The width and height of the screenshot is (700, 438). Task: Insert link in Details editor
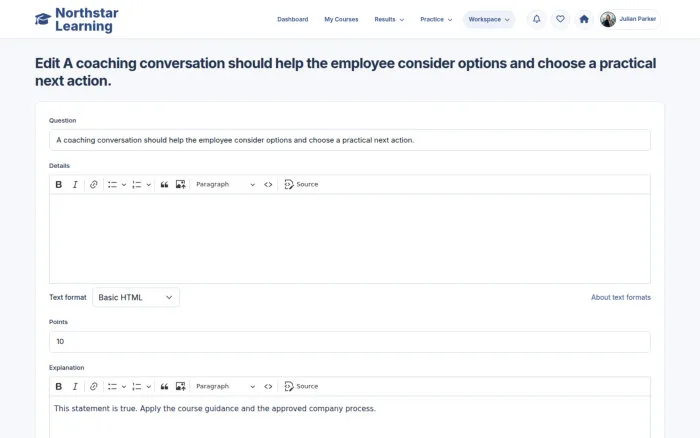(x=93, y=184)
